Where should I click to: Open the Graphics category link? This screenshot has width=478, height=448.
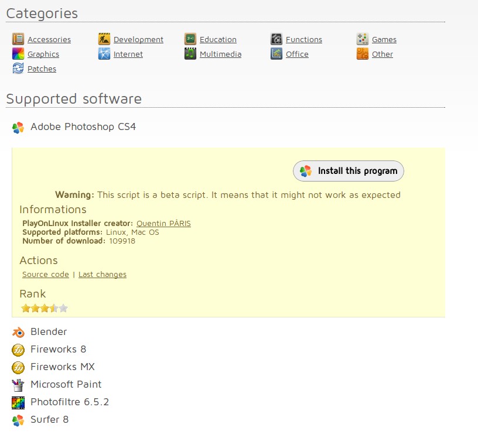click(x=43, y=54)
